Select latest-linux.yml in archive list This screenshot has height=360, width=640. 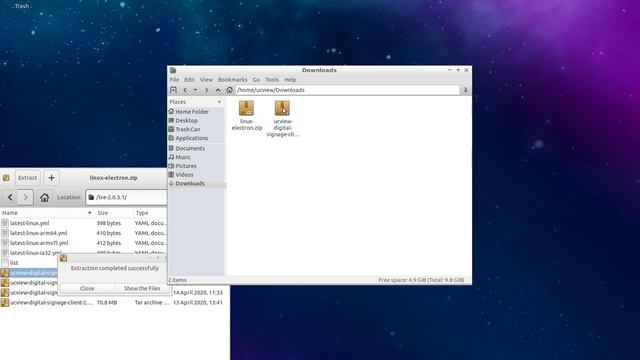tap(29, 223)
